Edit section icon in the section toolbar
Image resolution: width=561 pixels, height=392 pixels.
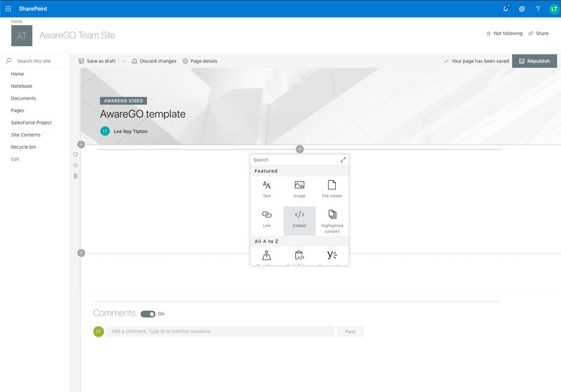tap(76, 155)
